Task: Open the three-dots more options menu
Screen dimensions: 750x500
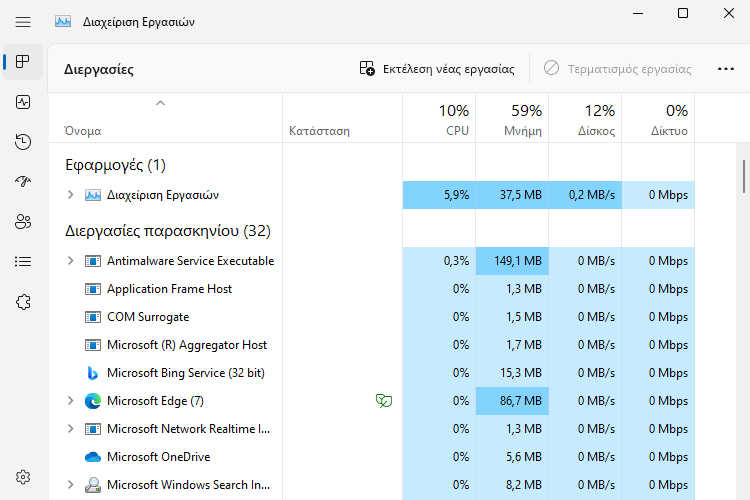Action: 726,69
